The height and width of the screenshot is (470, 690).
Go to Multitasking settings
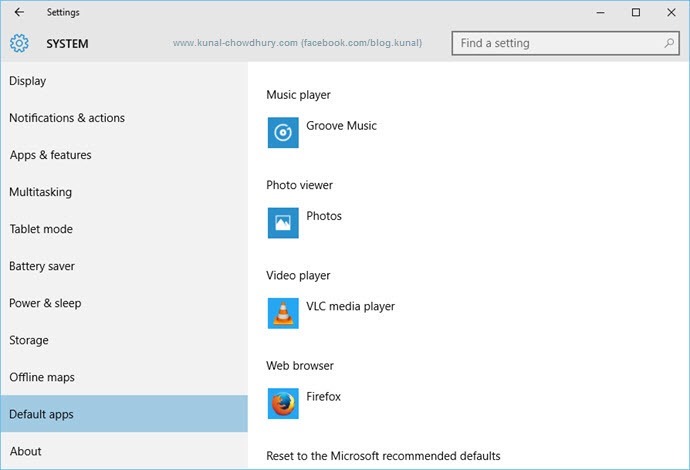[124, 192]
